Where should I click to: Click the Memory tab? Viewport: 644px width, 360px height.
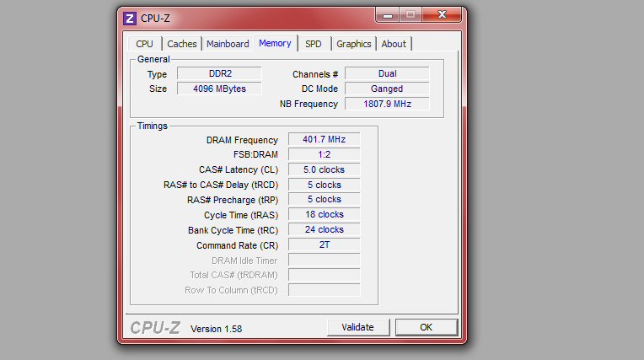point(275,43)
